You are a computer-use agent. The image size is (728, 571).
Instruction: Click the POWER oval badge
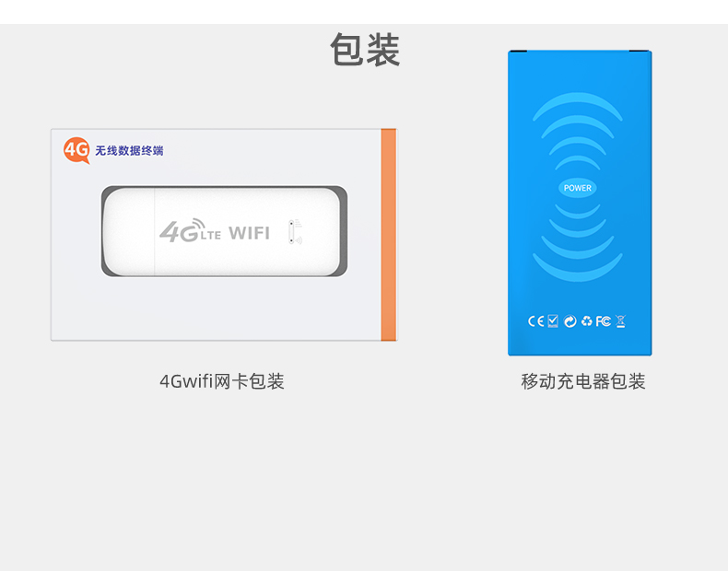point(578,188)
